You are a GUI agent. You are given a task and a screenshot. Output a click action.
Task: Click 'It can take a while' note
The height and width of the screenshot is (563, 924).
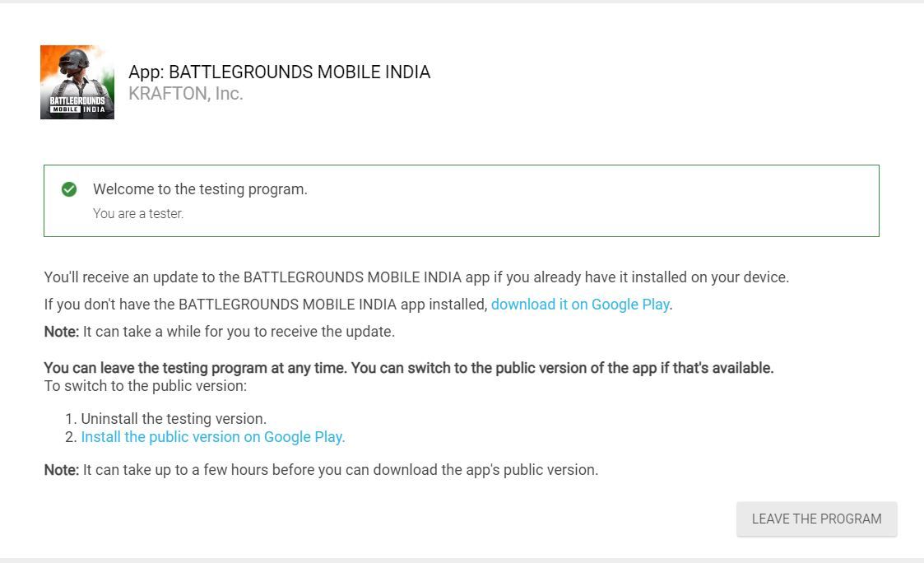[x=219, y=332]
